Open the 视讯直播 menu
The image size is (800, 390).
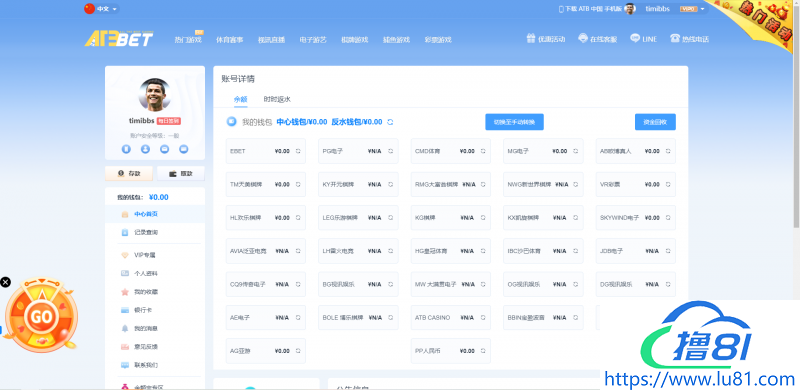271,40
